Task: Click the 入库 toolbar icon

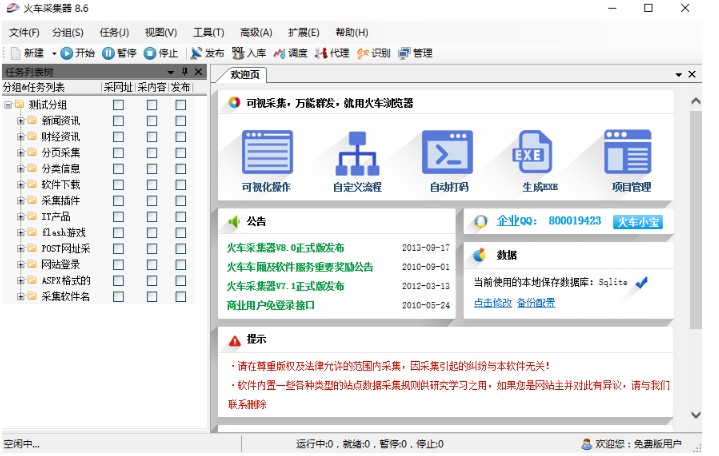Action: point(238,53)
